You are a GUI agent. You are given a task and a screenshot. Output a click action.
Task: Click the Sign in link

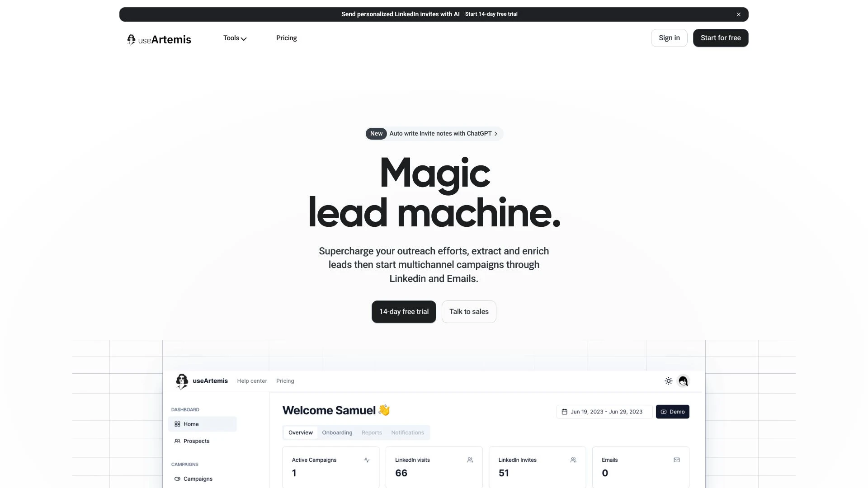(x=669, y=38)
